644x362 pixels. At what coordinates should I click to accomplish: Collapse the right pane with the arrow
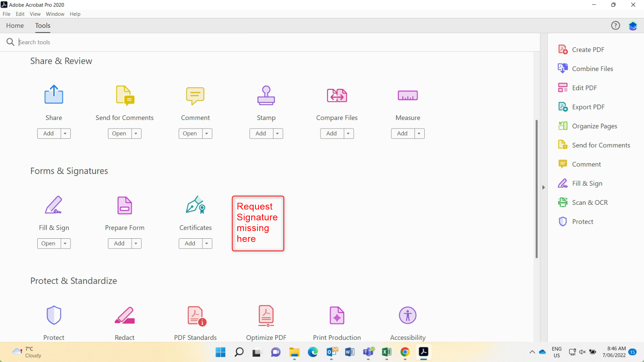[x=544, y=187]
